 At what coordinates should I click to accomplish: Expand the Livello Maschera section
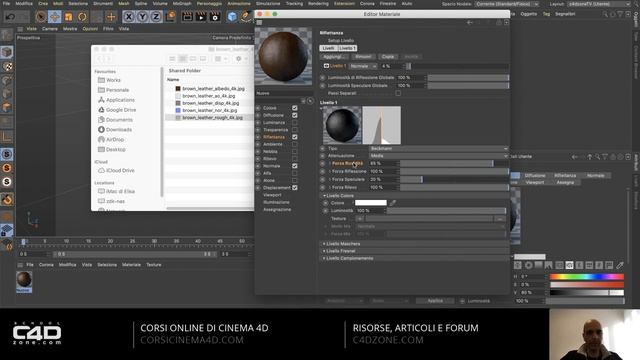click(343, 244)
